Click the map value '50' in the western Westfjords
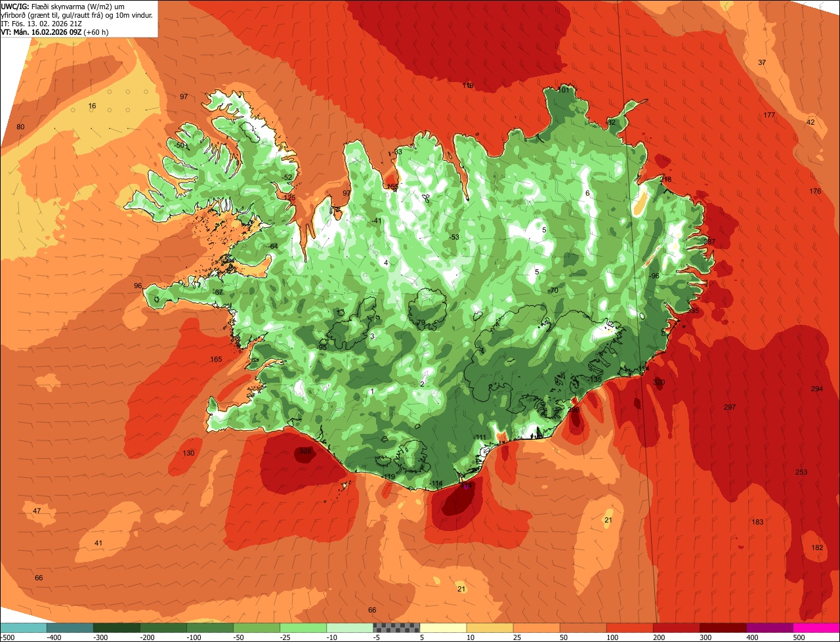 point(180,145)
